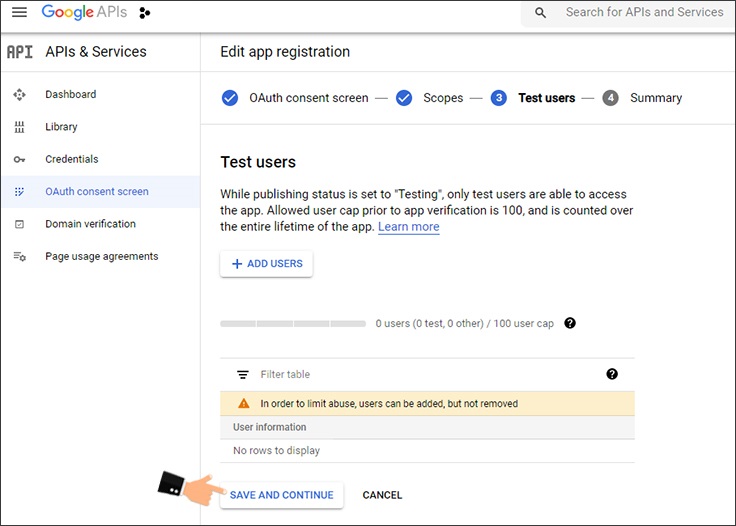This screenshot has height=526, width=736.
Task: Click the Google APIs logo
Action: point(84,13)
